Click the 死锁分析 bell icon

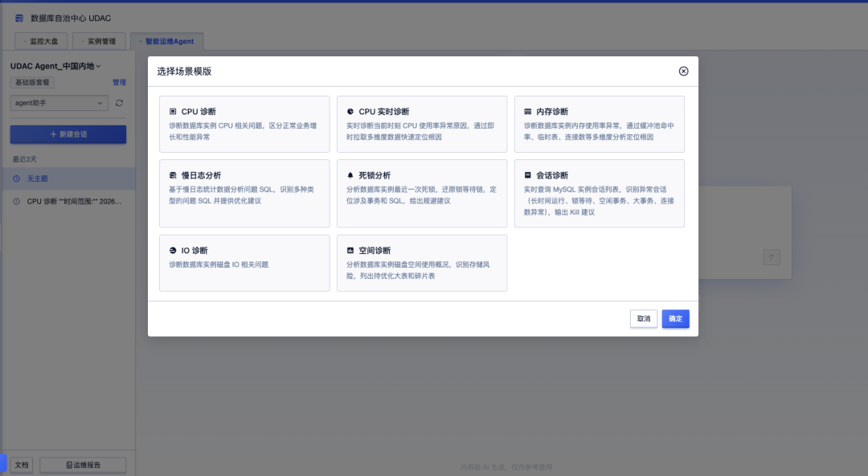pyautogui.click(x=350, y=175)
